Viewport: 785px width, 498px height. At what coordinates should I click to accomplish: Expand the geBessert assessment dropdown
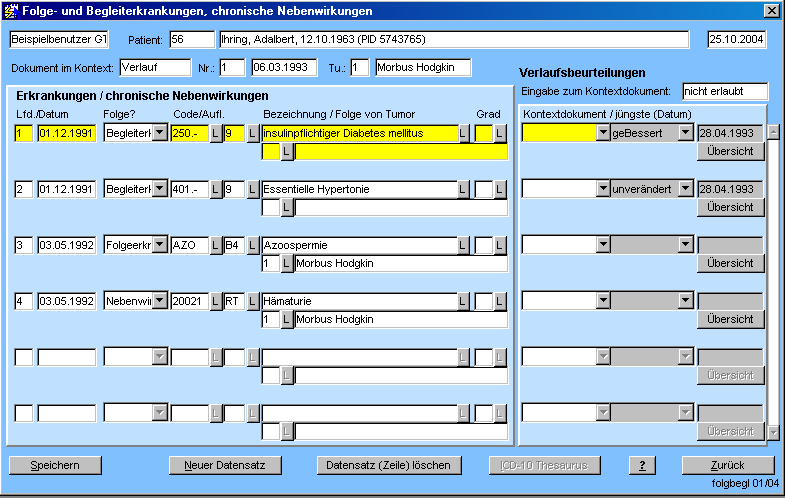[685, 133]
